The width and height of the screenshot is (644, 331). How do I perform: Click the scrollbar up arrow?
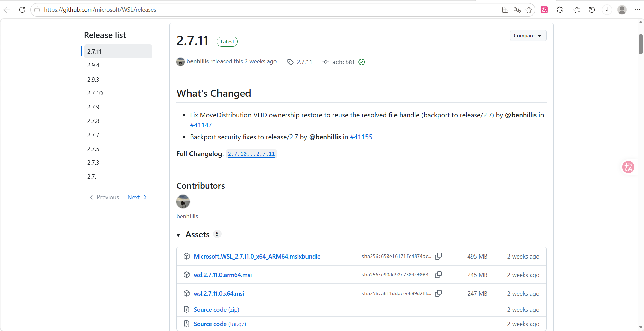641,22
